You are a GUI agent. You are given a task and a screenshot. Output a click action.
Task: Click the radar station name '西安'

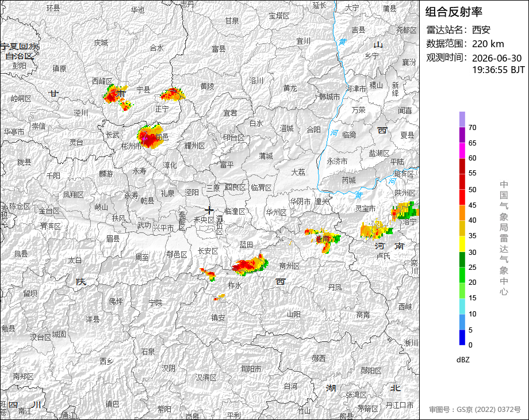(x=481, y=30)
